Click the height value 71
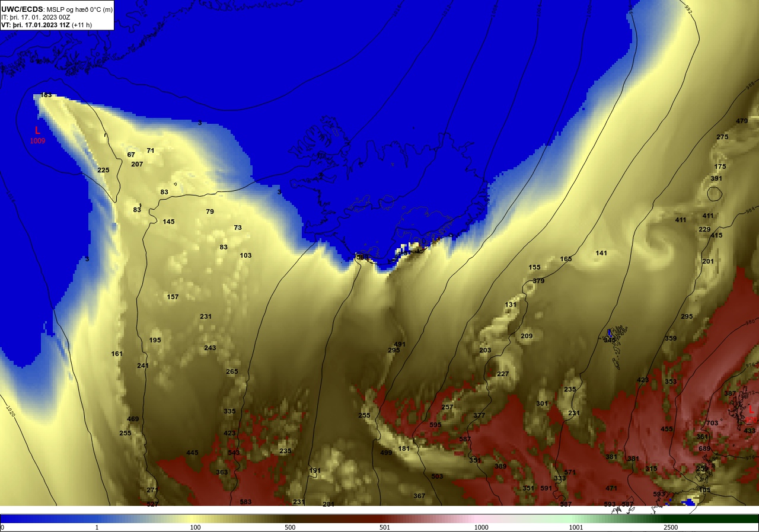 point(151,151)
